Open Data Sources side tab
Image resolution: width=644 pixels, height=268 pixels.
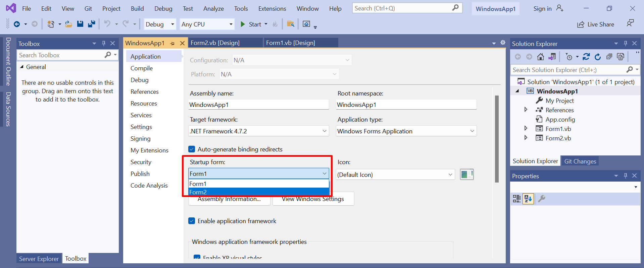[x=8, y=109]
